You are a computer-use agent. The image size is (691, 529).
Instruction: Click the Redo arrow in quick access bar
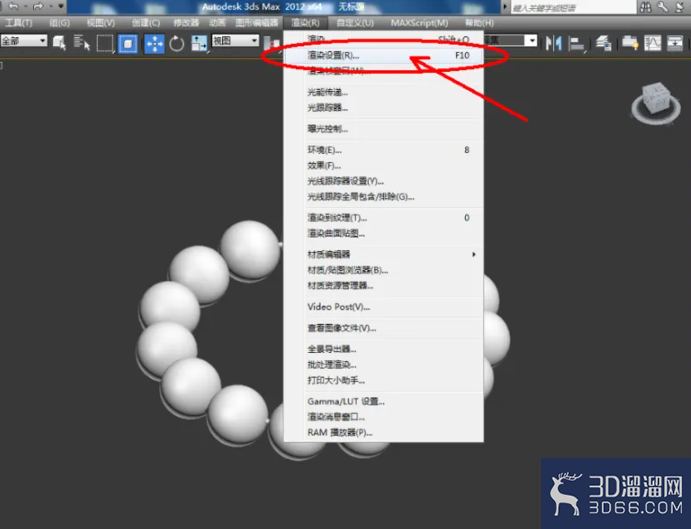point(38,6)
